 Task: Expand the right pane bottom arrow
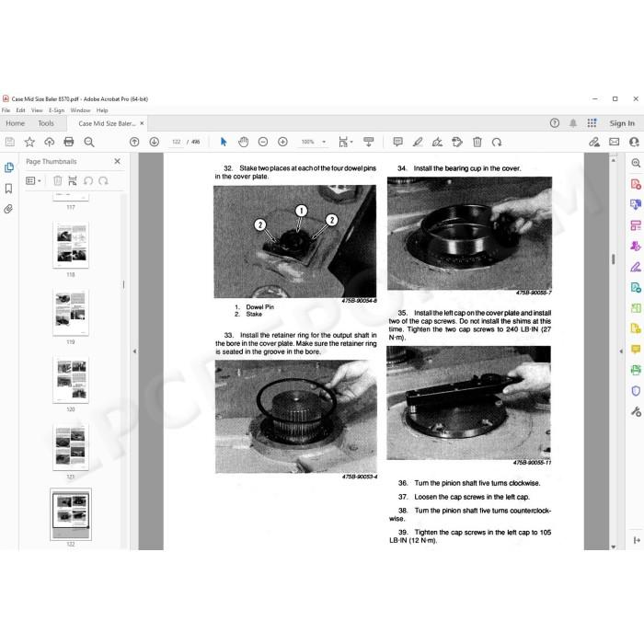coord(637,540)
